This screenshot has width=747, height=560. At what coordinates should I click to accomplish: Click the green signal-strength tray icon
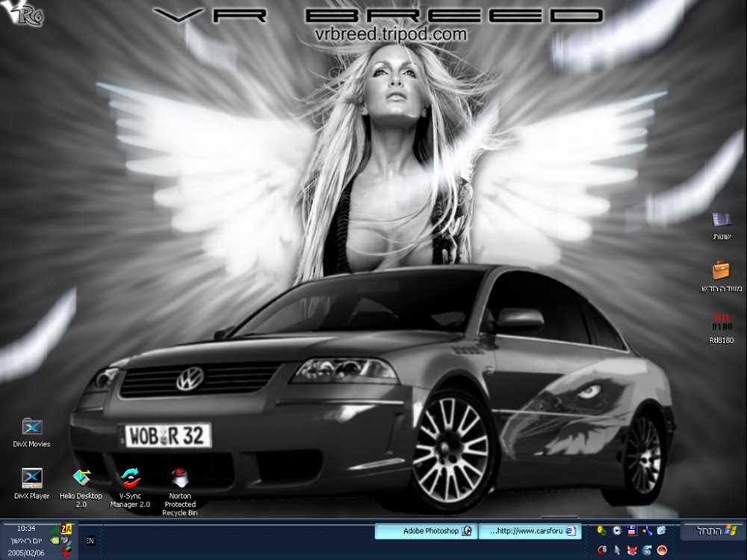click(55, 529)
